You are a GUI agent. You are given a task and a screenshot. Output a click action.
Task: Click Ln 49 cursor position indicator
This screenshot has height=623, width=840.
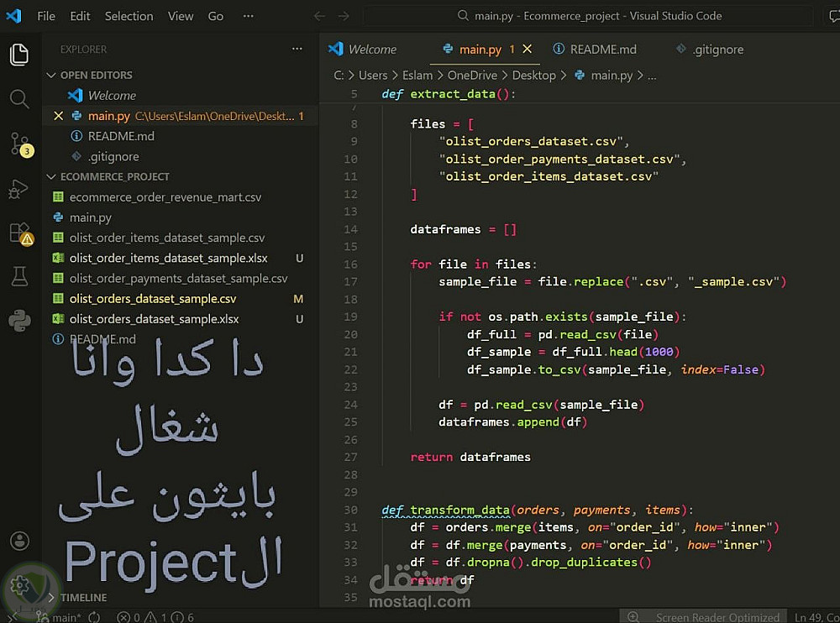coord(816,617)
